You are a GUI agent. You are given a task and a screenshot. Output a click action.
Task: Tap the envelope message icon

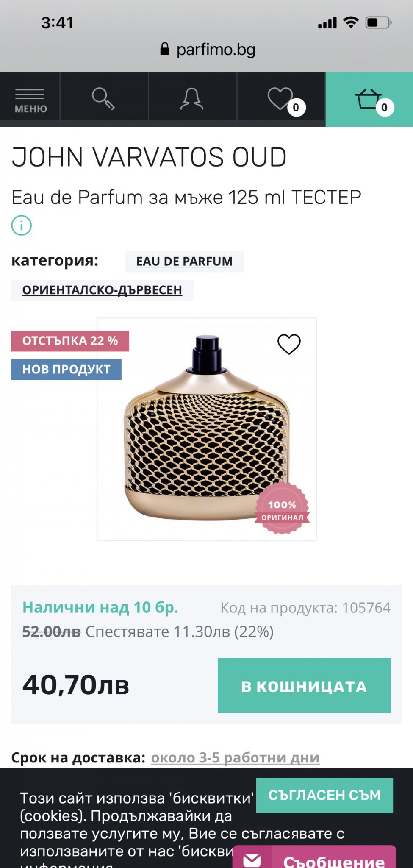click(x=252, y=859)
